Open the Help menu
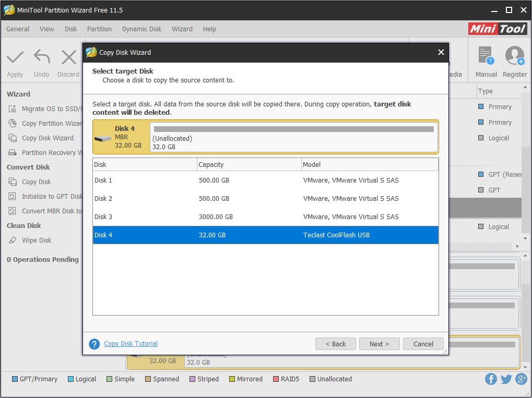The height and width of the screenshot is (398, 532). point(210,29)
